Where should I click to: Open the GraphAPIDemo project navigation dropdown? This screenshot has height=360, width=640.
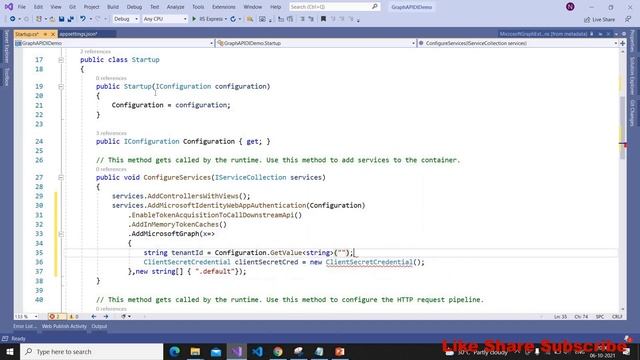(114, 43)
